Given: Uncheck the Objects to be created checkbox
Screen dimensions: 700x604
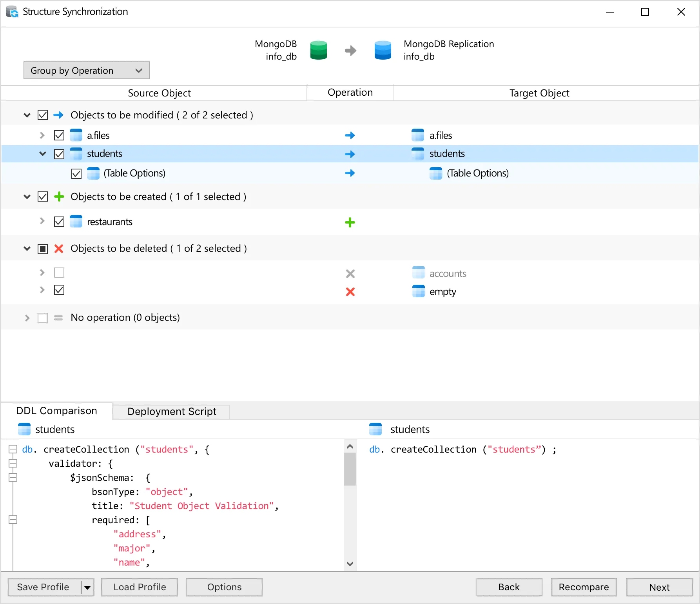Looking at the screenshot, I should (x=43, y=196).
